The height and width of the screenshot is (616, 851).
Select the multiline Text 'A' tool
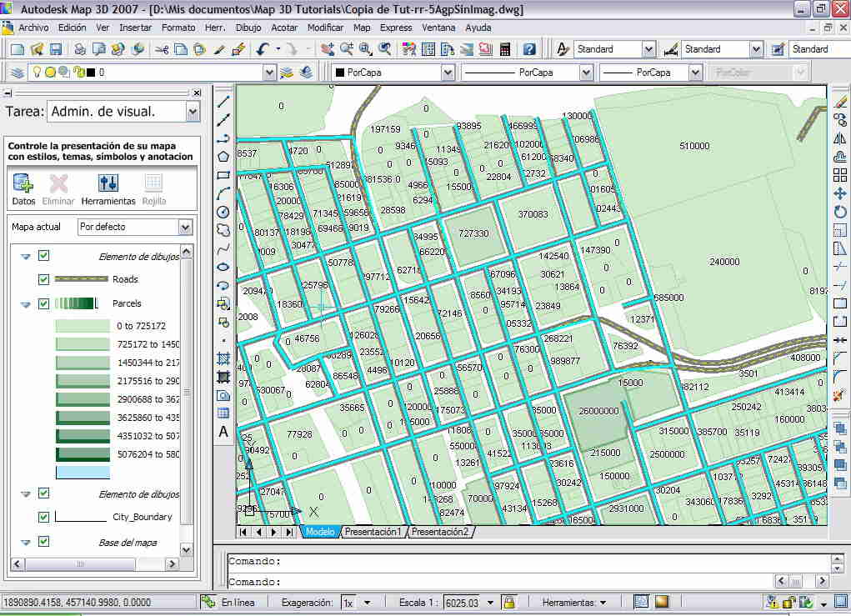pos(223,432)
